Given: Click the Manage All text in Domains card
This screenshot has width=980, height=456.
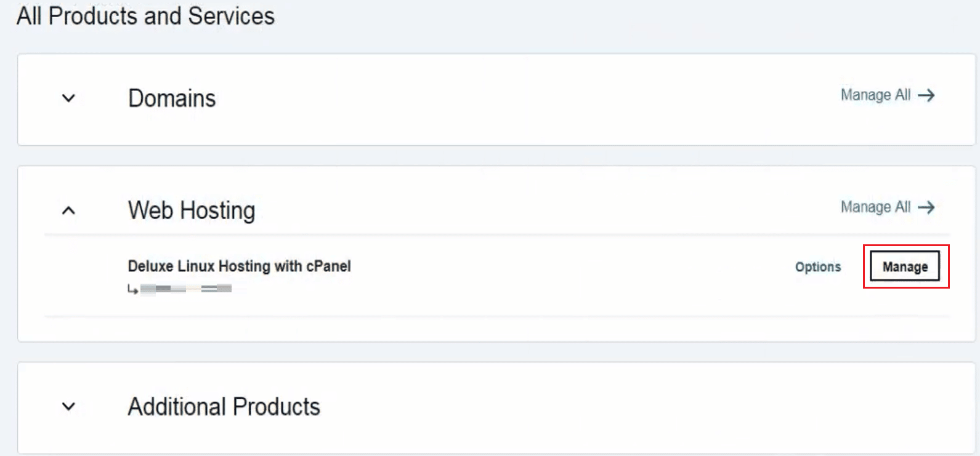Looking at the screenshot, I should (875, 95).
